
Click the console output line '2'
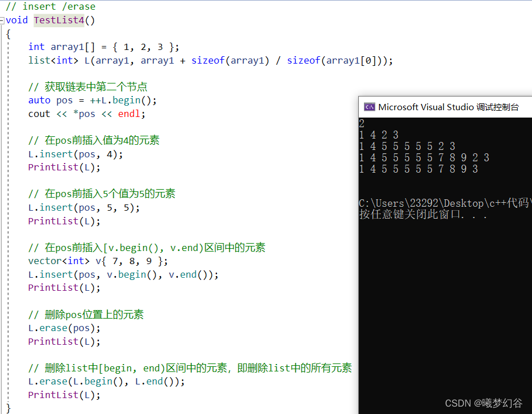362,123
